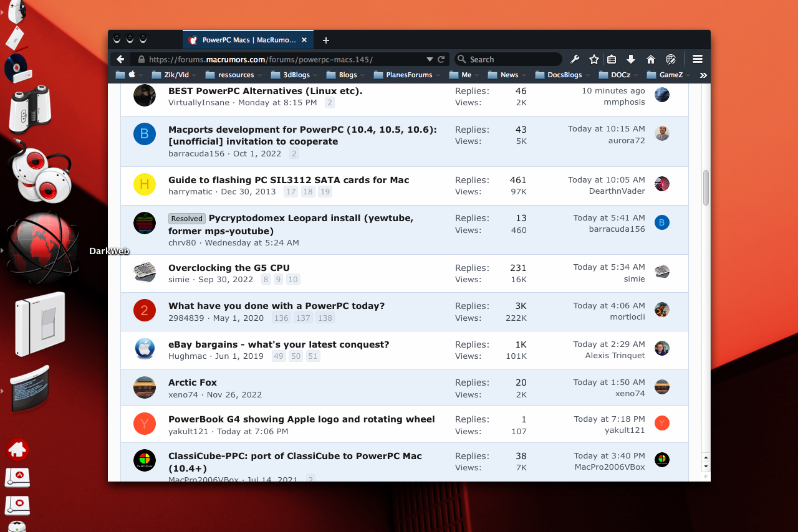
Task: Open the wrench developer tools icon
Action: pyautogui.click(x=575, y=59)
